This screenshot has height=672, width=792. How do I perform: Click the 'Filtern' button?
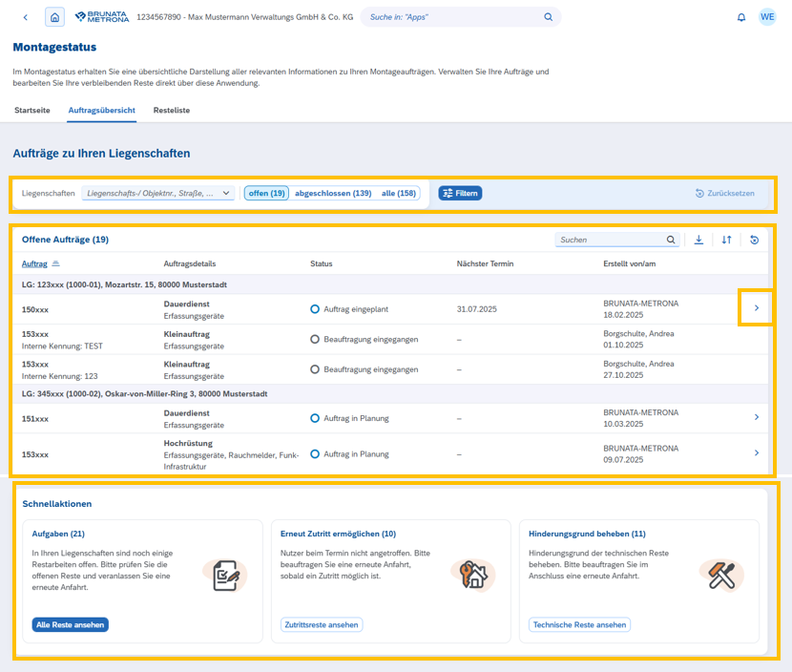[460, 193]
